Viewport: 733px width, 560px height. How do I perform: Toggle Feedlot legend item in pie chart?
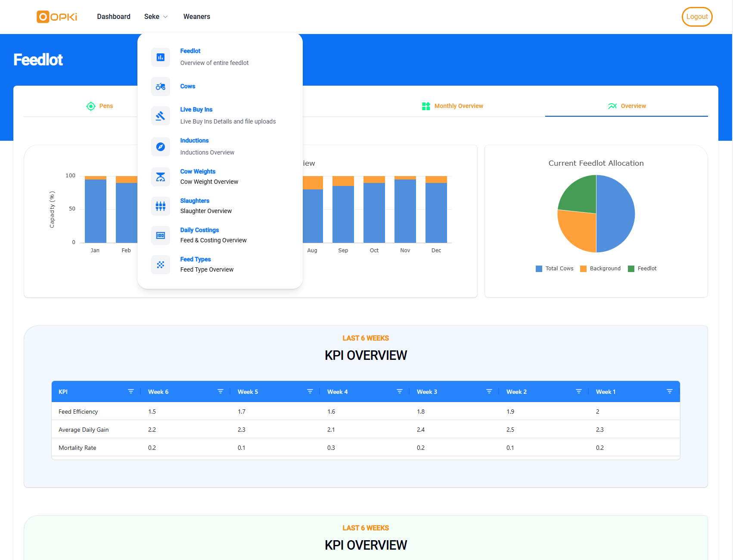point(642,269)
